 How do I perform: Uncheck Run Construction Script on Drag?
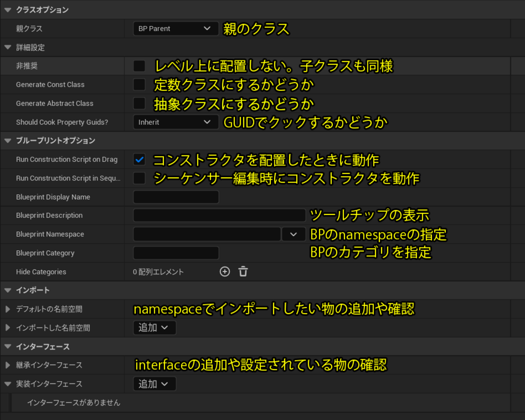click(x=139, y=160)
